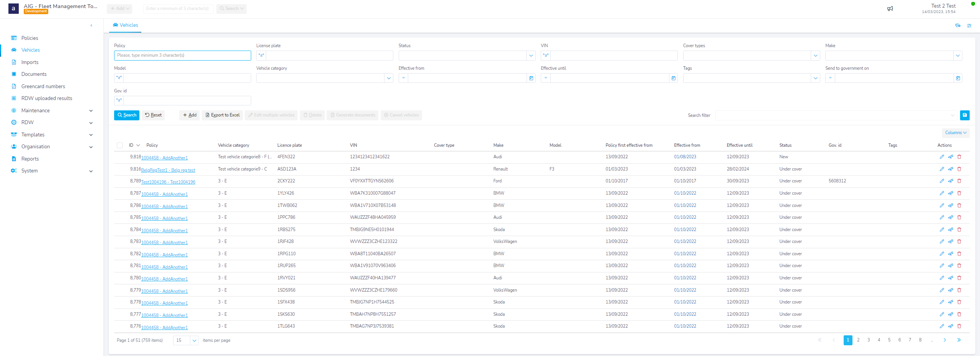
Task: Open the Vehicle category dropdown
Action: (x=389, y=78)
